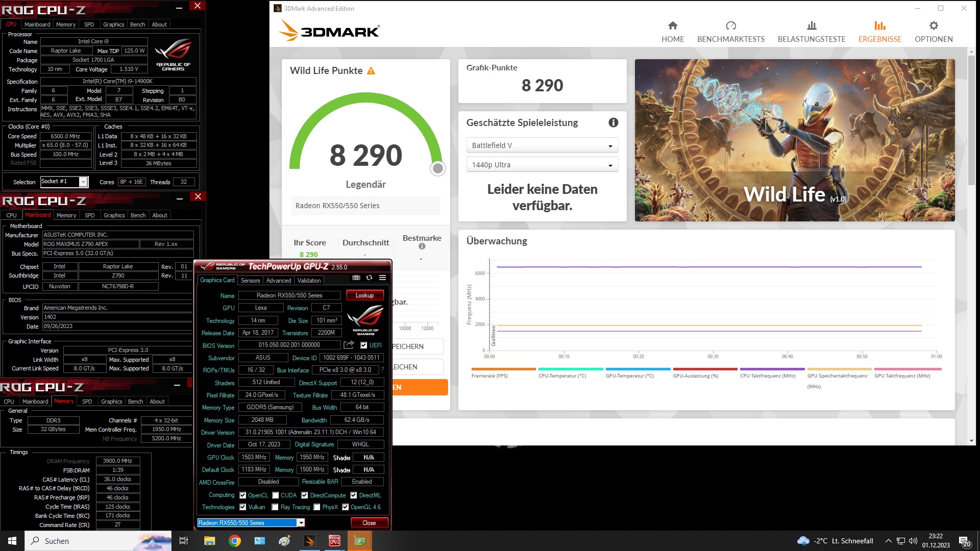
Task: Switch to 3DMark taskbar icon
Action: pyautogui.click(x=310, y=541)
